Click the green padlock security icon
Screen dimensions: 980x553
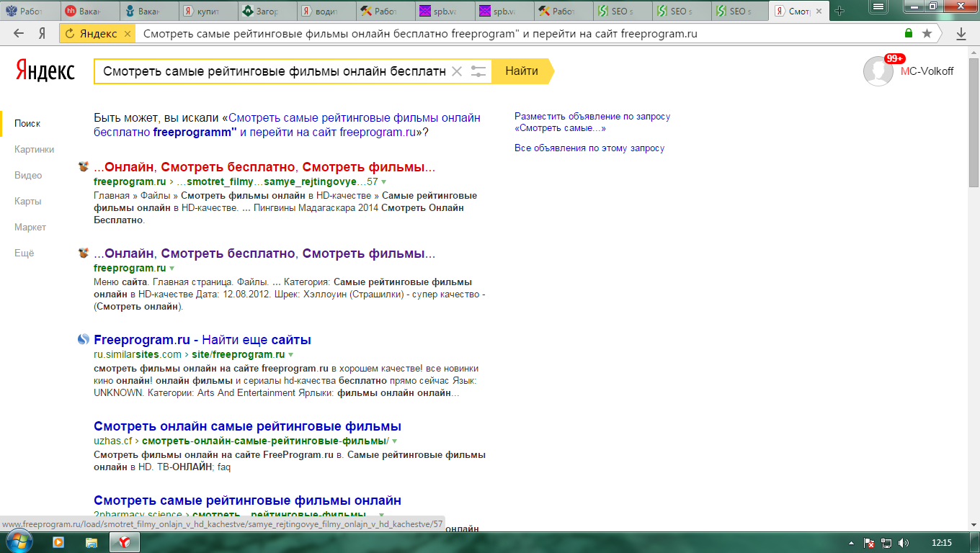tap(909, 33)
